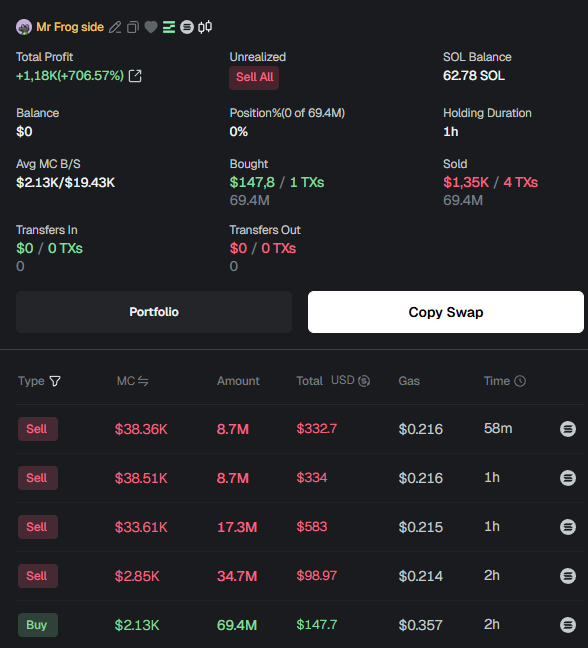588x648 pixels.
Task: Click the 34.7M amount cell
Action: (237, 576)
